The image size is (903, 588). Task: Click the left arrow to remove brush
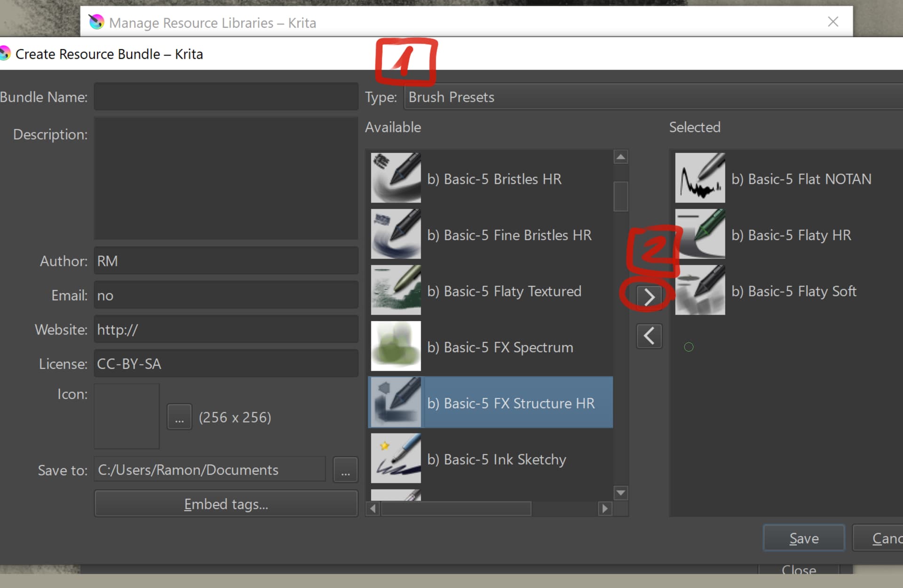point(649,336)
